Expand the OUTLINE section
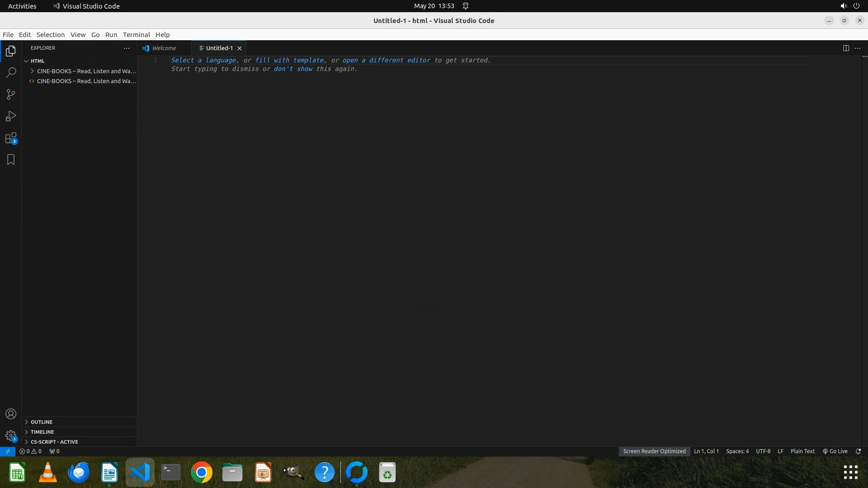The width and height of the screenshot is (868, 488). click(x=42, y=422)
